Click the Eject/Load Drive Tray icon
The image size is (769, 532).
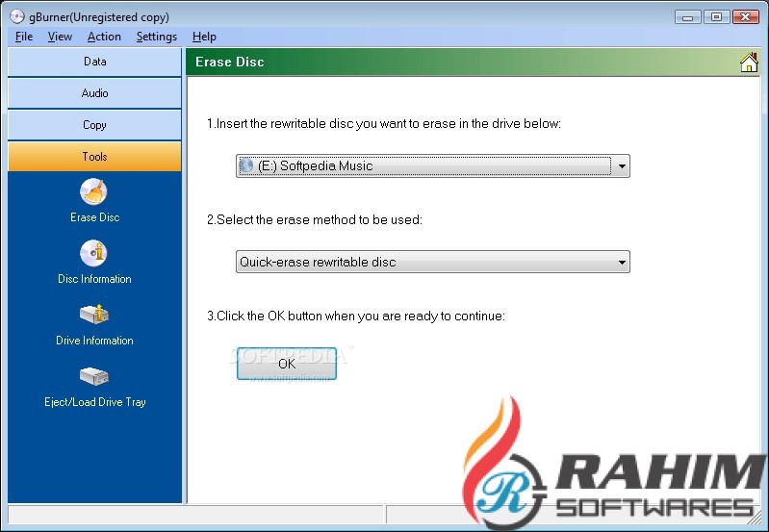(94, 376)
